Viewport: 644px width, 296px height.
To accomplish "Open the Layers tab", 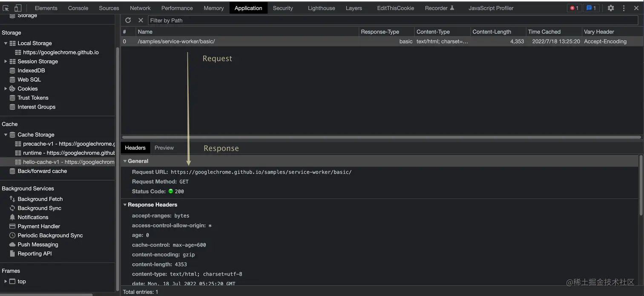I will coord(354,8).
